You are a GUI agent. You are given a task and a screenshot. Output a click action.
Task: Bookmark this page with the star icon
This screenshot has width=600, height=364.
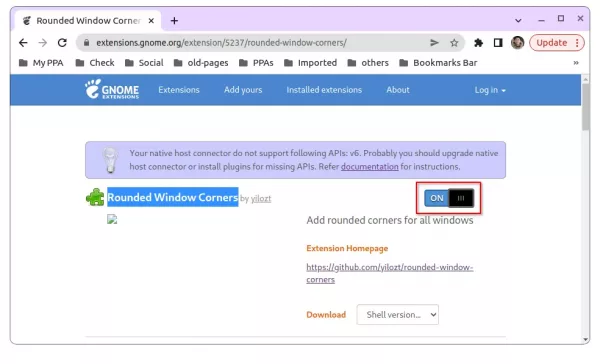point(454,43)
